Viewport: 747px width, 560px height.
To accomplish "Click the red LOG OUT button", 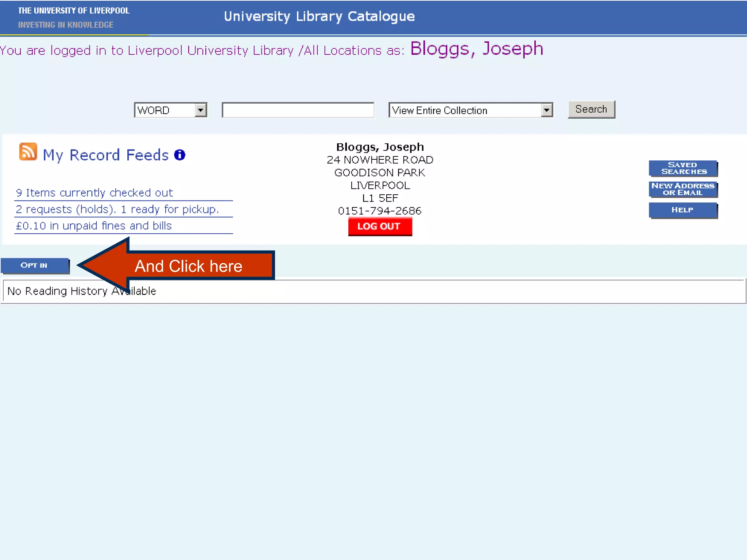I will pos(380,226).
